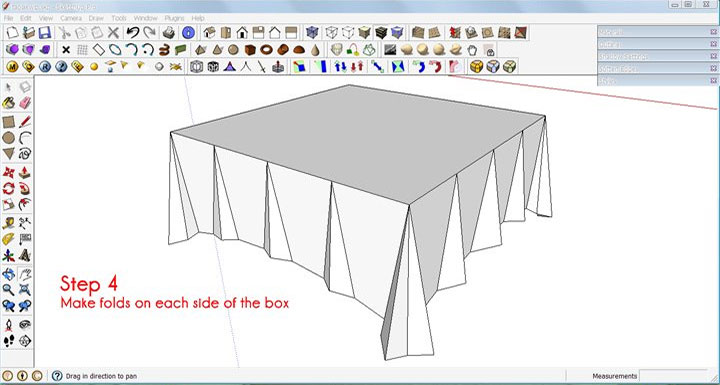This screenshot has height=385, width=720.
Task: Undo the last action
Action: point(133,33)
